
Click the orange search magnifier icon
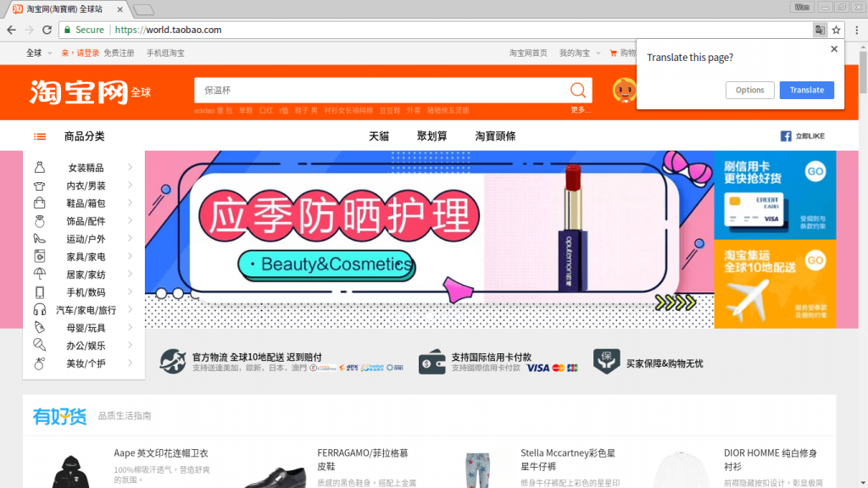pyautogui.click(x=577, y=90)
